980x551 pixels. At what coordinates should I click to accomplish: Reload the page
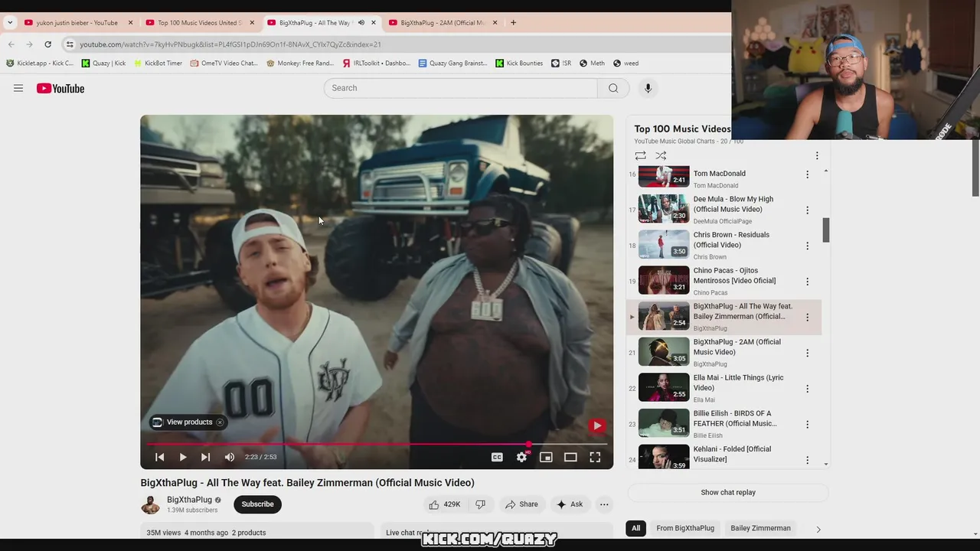[47, 44]
